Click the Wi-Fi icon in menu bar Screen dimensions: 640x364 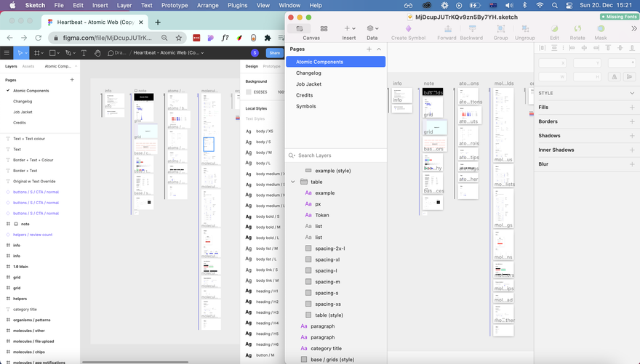pos(540,5)
